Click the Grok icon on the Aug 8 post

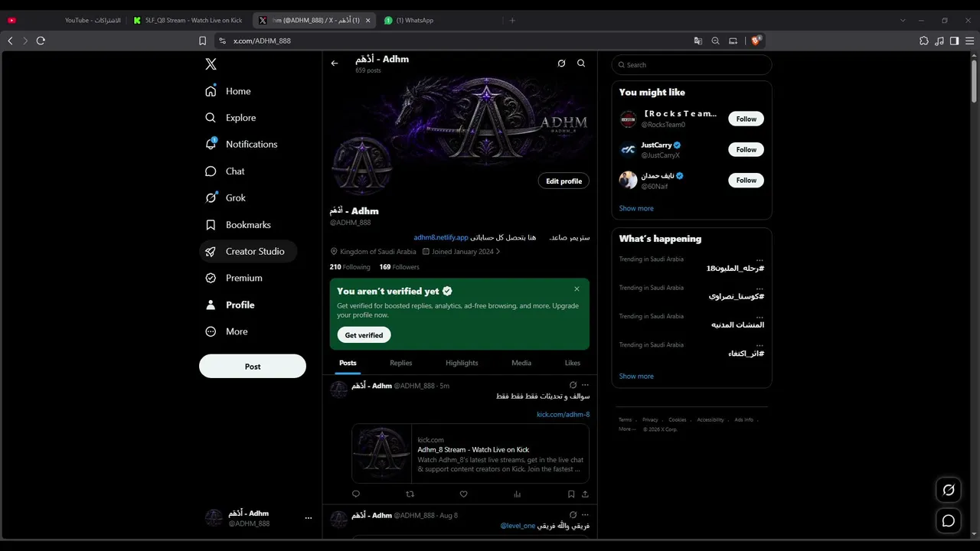click(x=573, y=515)
